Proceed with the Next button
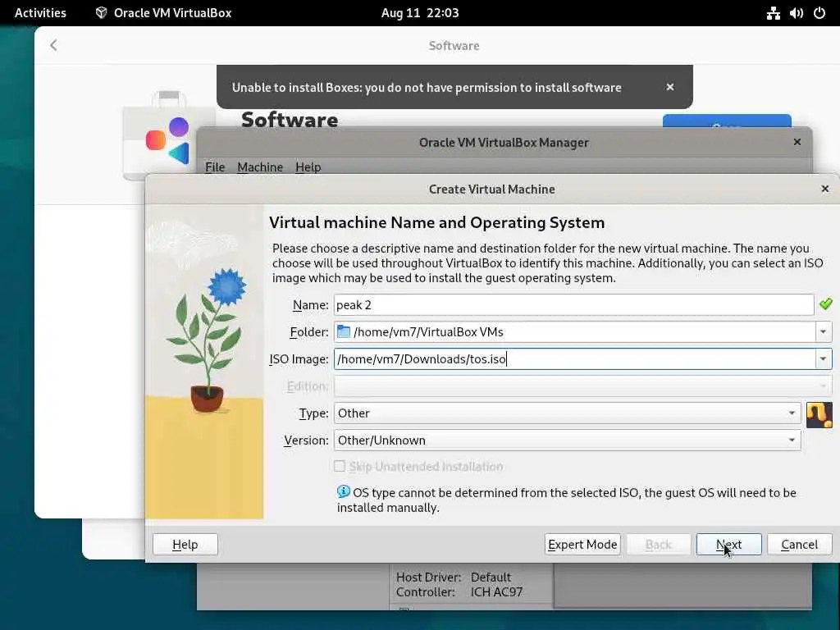 click(728, 545)
